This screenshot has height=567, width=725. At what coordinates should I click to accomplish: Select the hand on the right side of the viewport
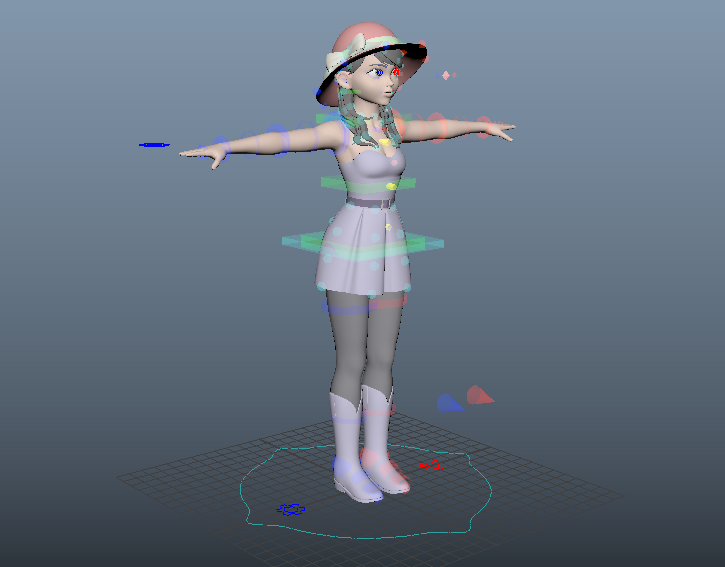tap(497, 128)
